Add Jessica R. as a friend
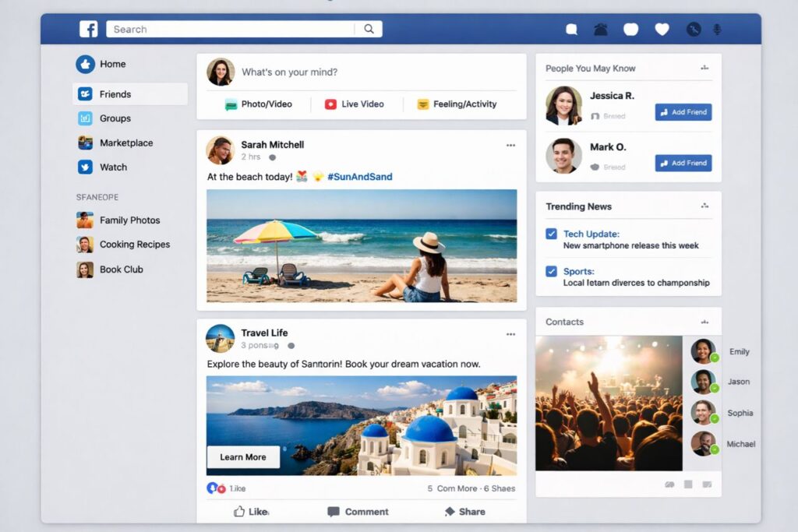 [683, 112]
